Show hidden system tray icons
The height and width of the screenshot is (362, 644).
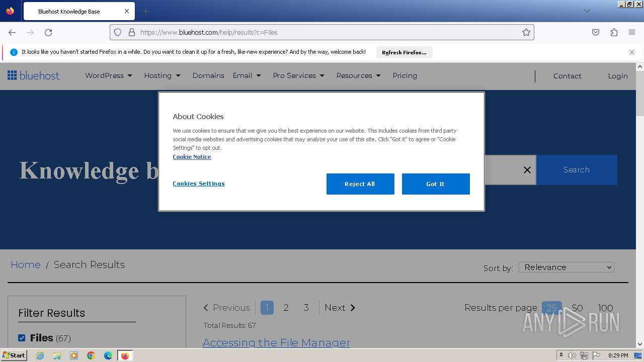pyautogui.click(x=561, y=355)
